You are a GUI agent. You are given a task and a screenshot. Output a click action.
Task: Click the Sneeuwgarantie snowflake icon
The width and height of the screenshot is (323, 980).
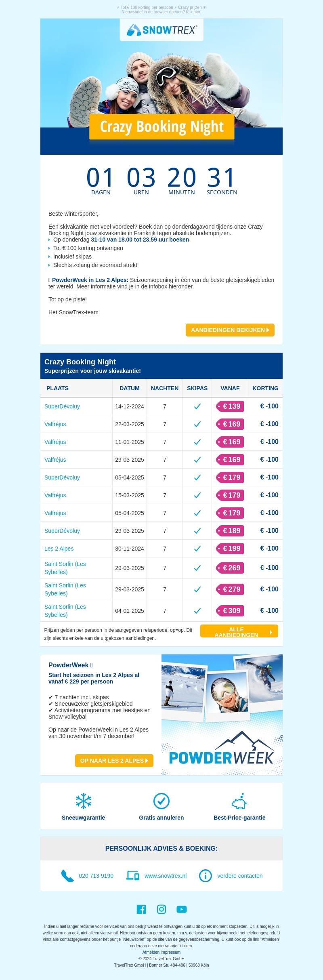pyautogui.click(x=84, y=801)
